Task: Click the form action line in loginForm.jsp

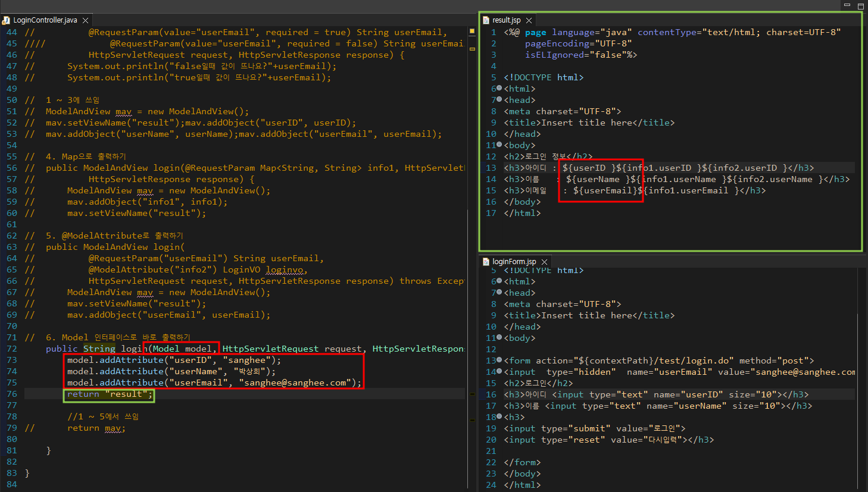Action: [659, 360]
